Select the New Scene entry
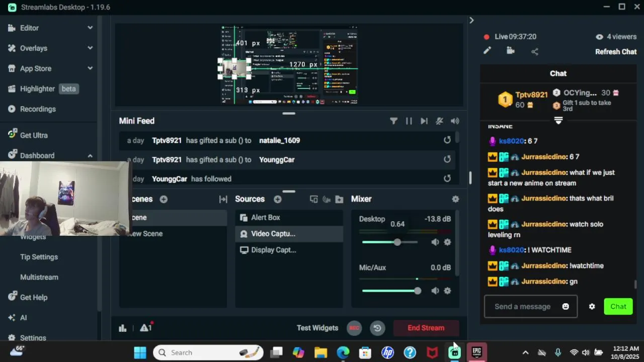 click(173, 234)
